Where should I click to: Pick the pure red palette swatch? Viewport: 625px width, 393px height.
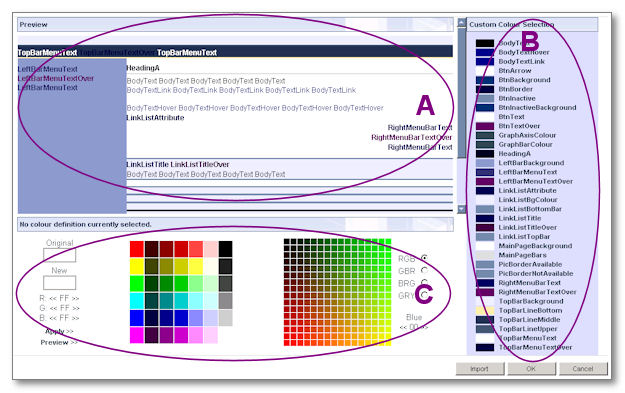click(137, 249)
